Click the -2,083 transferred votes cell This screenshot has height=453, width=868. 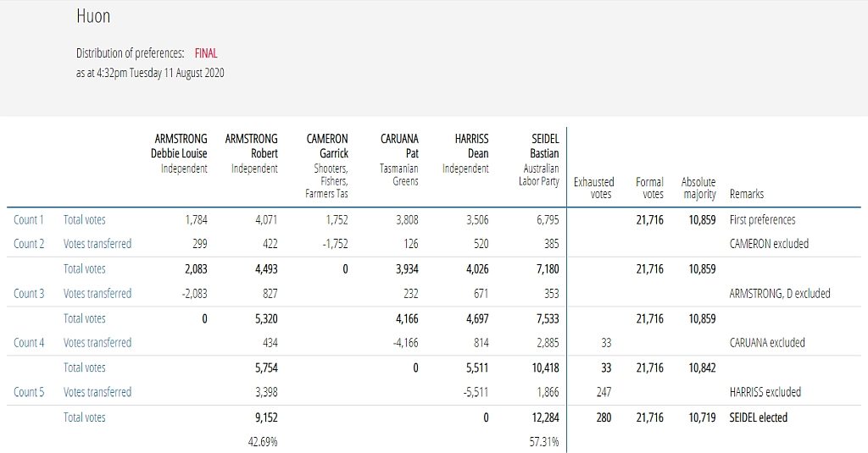(194, 294)
